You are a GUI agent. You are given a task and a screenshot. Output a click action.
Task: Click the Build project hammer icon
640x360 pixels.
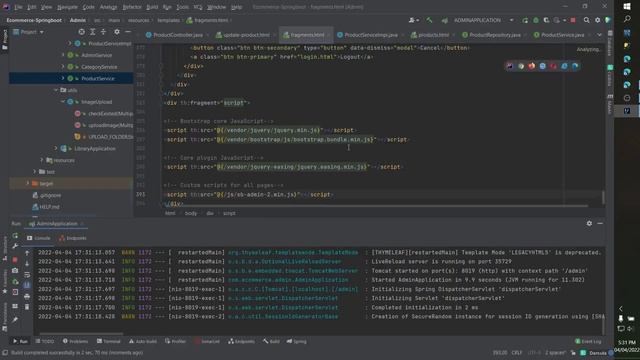429,20
